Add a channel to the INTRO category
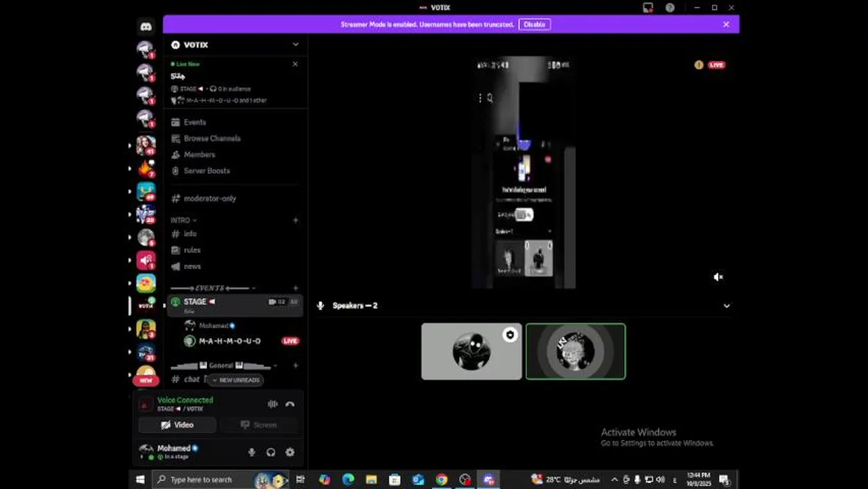 [295, 220]
